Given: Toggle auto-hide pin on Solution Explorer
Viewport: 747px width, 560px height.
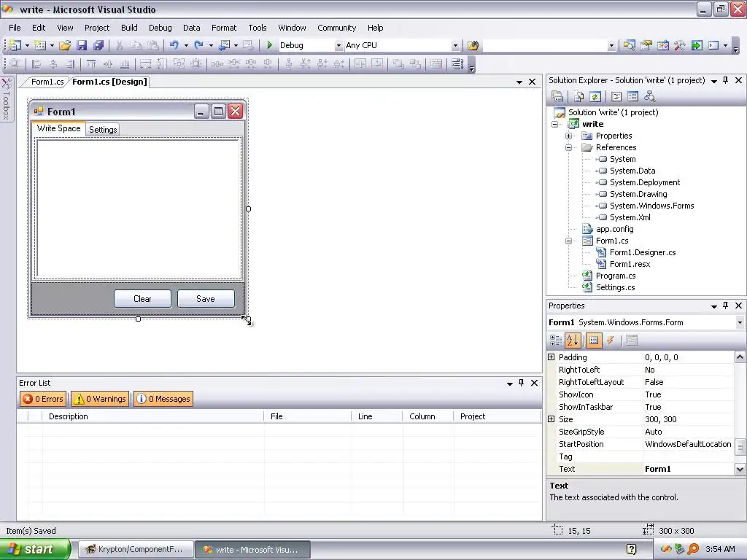Looking at the screenshot, I should [726, 80].
